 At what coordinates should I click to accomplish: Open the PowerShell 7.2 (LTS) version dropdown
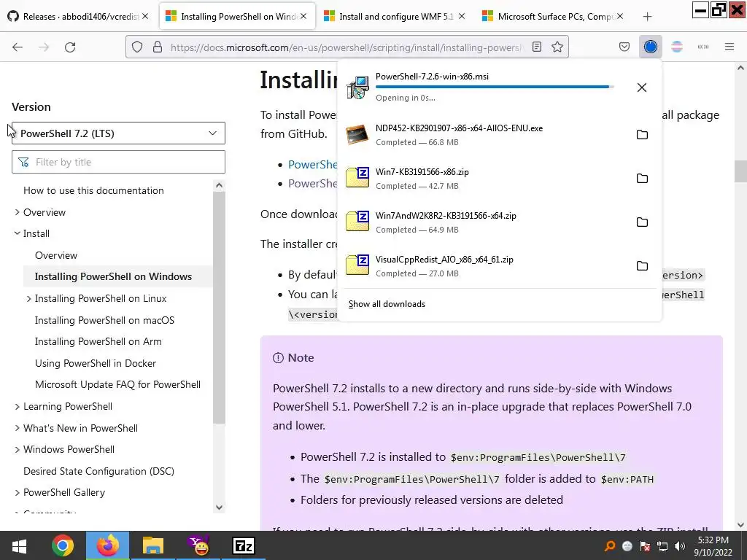[x=118, y=133]
